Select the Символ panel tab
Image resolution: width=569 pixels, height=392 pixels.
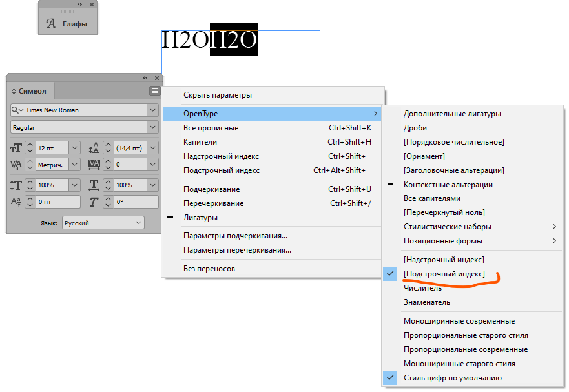pyautogui.click(x=32, y=91)
